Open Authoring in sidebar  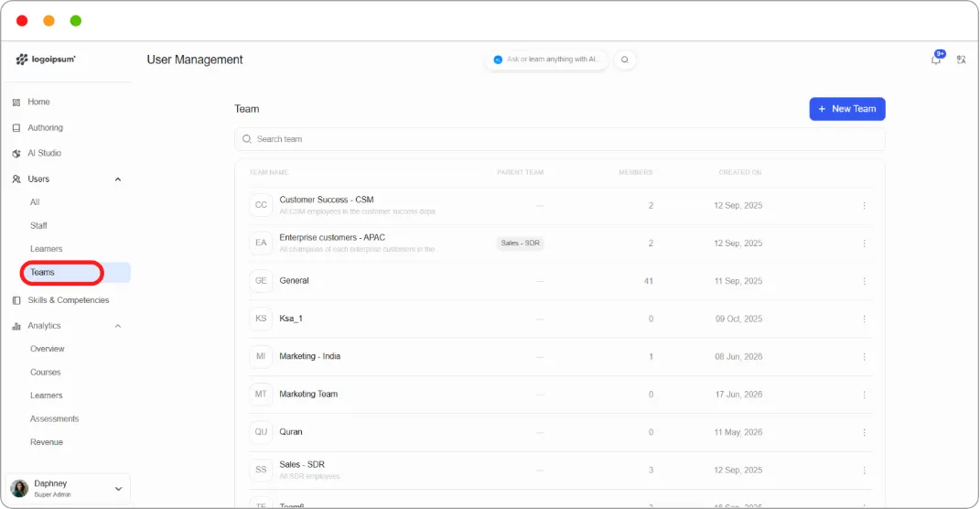click(45, 127)
